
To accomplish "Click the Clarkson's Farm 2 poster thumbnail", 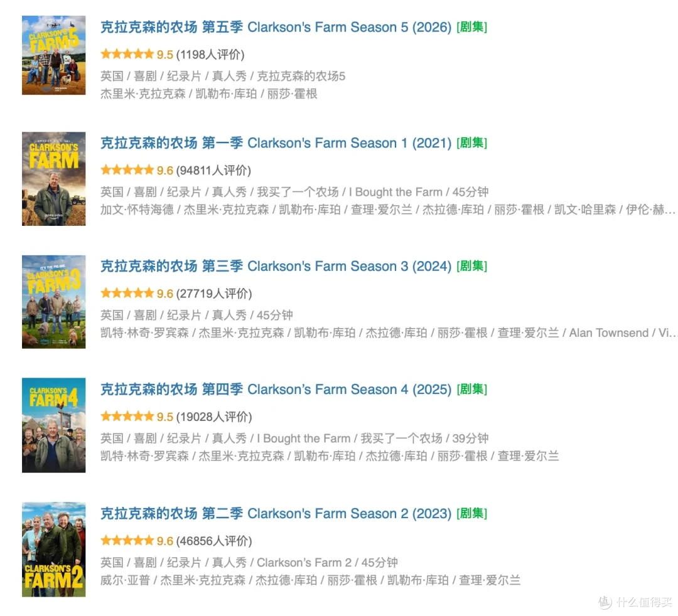I will [53, 550].
